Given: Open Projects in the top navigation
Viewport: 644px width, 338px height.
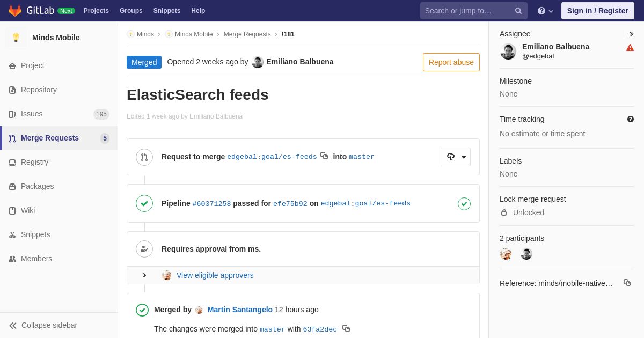Looking at the screenshot, I should click(96, 11).
